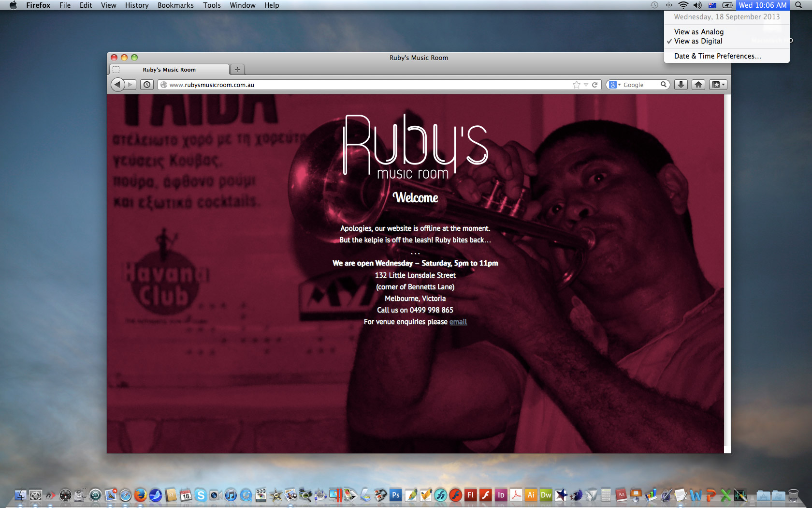Image resolution: width=812 pixels, height=508 pixels.
Task: Open iTunes from the Dock
Action: pos(231,495)
